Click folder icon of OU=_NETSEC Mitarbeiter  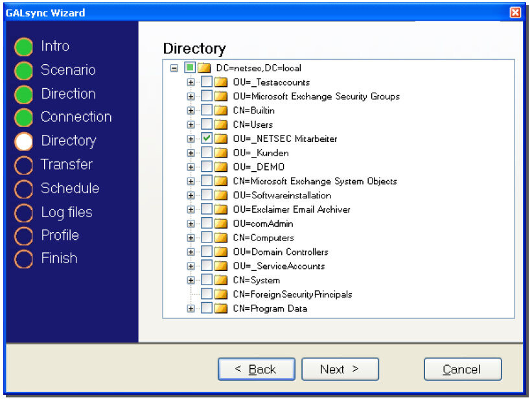click(221, 139)
